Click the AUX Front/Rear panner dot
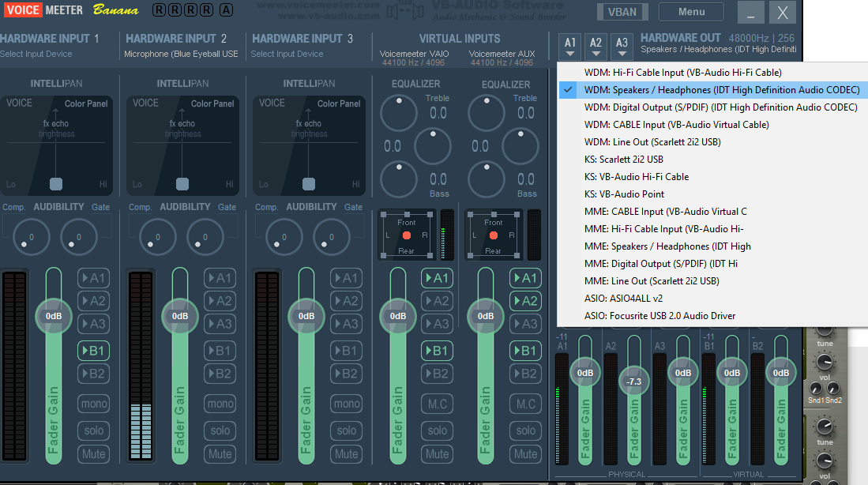868x485 pixels. point(493,235)
